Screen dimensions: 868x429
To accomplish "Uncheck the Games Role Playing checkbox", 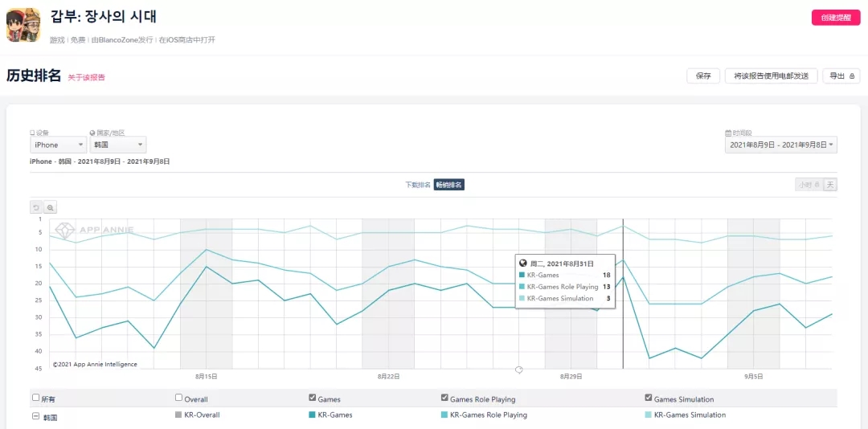I will coord(444,398).
